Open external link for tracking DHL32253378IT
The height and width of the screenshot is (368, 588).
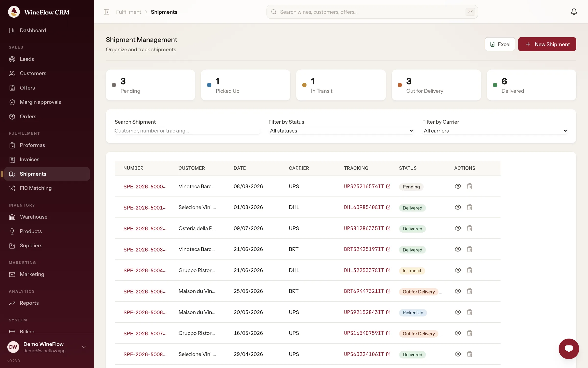[x=388, y=270]
